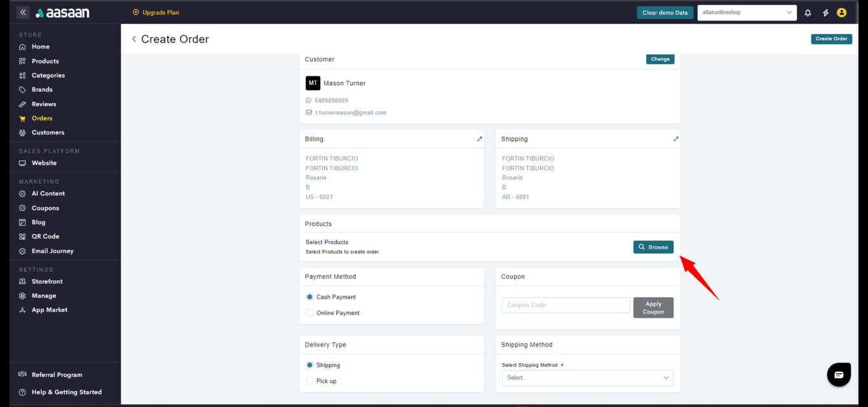Select the Cash Payment radio button

click(310, 297)
